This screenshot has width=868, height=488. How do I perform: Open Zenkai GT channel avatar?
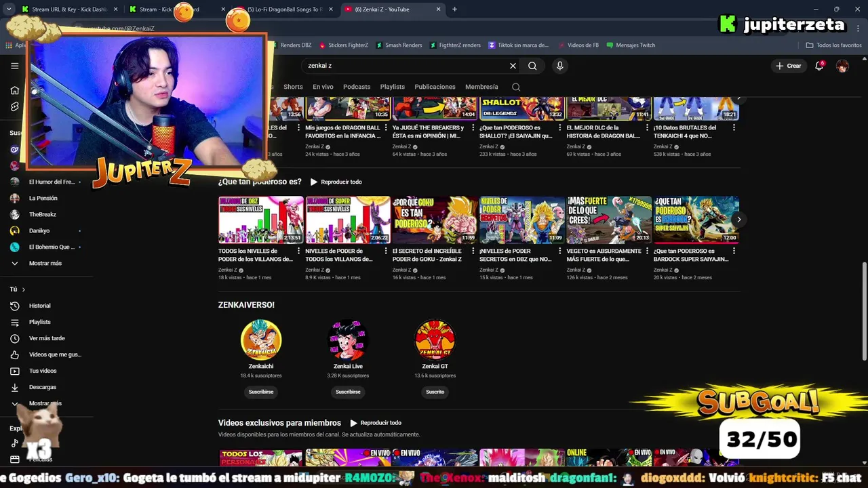[435, 340]
